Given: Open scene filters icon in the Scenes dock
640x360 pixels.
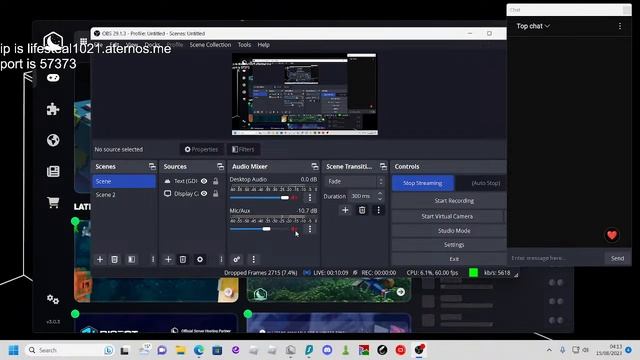Looking at the screenshot, I should click(x=131, y=260).
